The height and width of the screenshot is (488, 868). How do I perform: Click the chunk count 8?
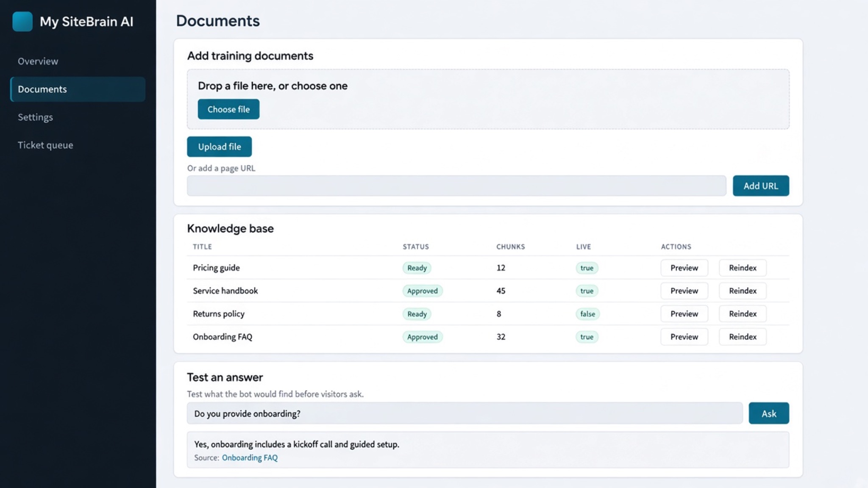(499, 314)
